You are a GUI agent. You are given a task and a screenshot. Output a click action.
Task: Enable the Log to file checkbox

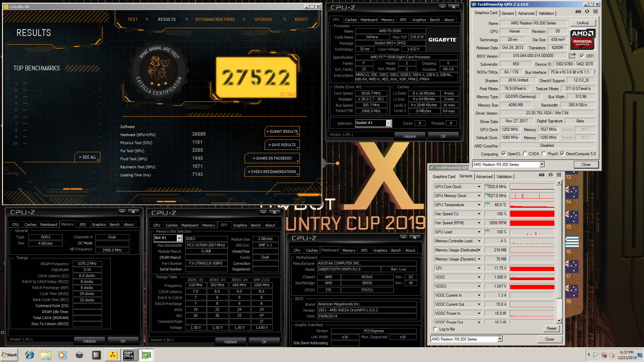coord(436,329)
